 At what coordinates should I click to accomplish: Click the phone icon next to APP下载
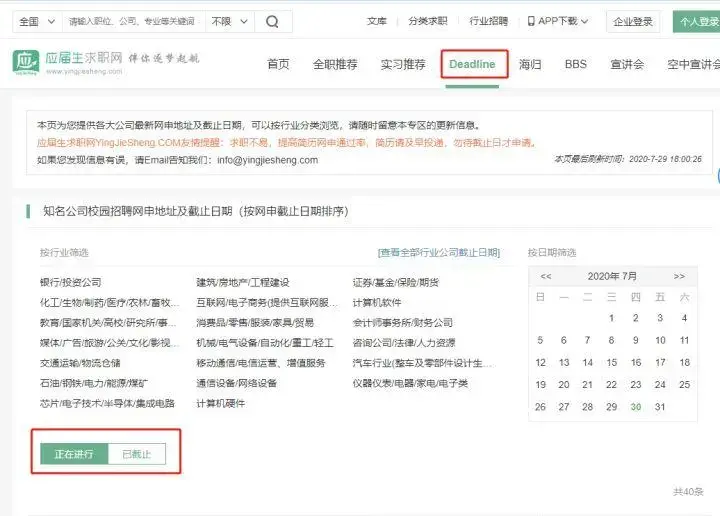(531, 21)
